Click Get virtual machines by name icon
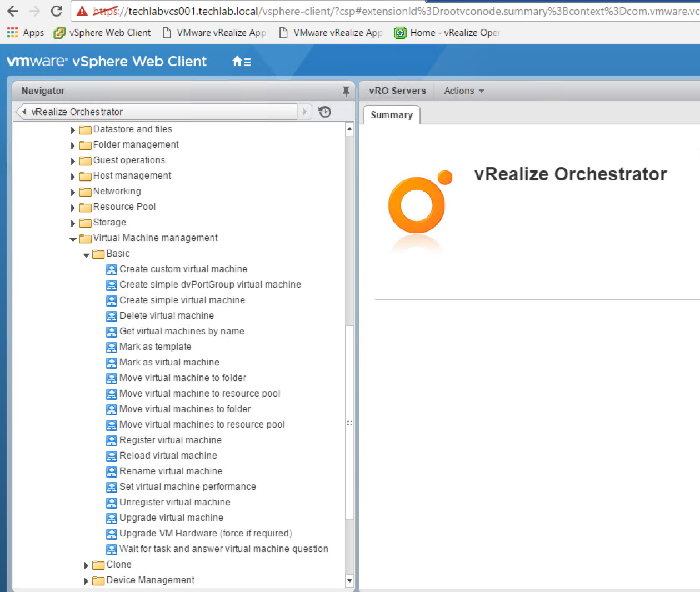 112,332
